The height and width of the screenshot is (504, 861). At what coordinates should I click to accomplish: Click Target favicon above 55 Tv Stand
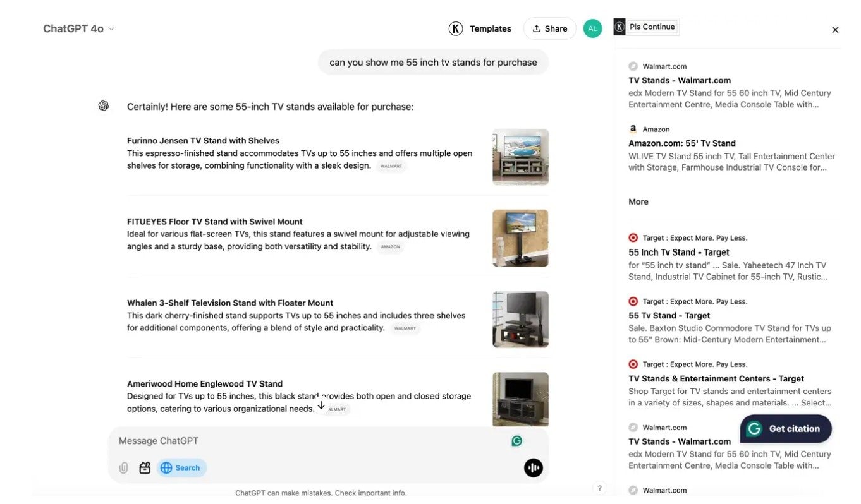pos(633,301)
